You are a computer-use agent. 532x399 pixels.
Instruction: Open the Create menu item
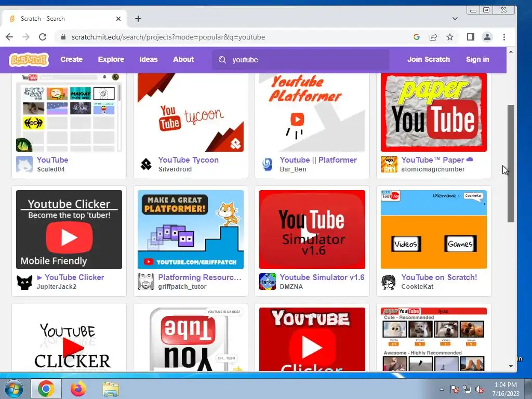click(x=72, y=59)
